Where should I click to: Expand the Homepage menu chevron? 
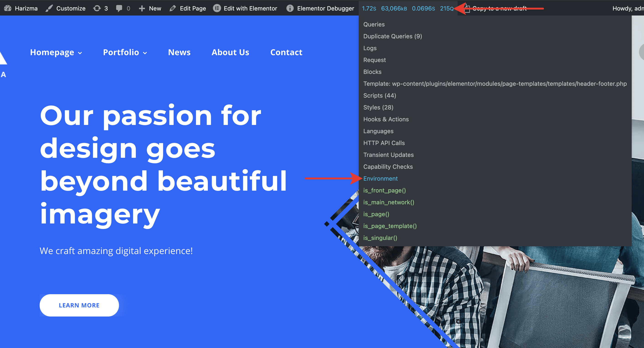click(80, 53)
